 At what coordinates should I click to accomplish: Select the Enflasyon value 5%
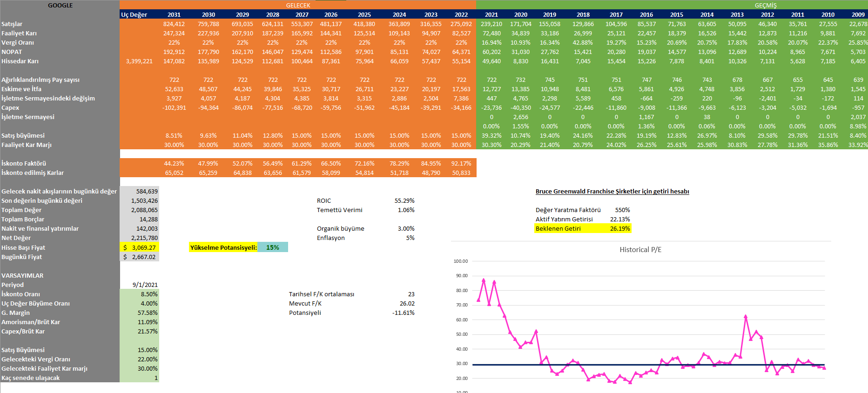410,238
